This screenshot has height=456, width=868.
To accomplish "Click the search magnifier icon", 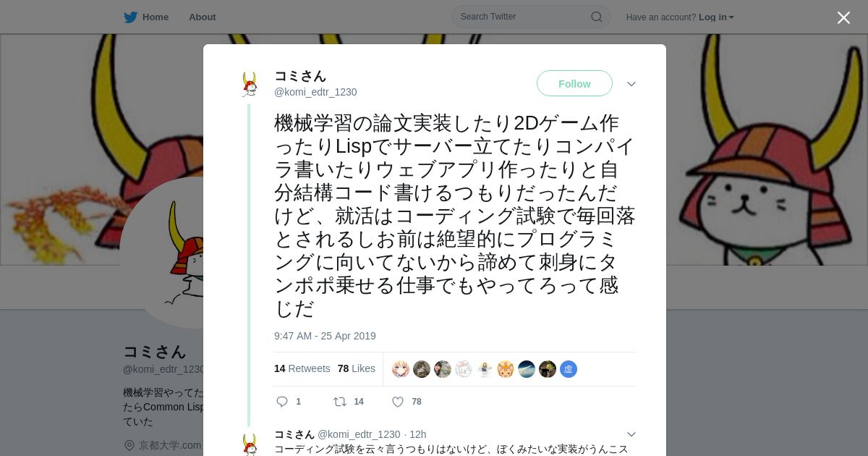I will tap(597, 17).
